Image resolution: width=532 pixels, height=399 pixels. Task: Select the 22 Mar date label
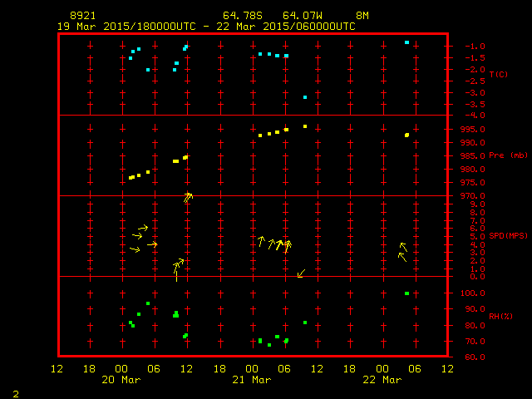coord(382,380)
